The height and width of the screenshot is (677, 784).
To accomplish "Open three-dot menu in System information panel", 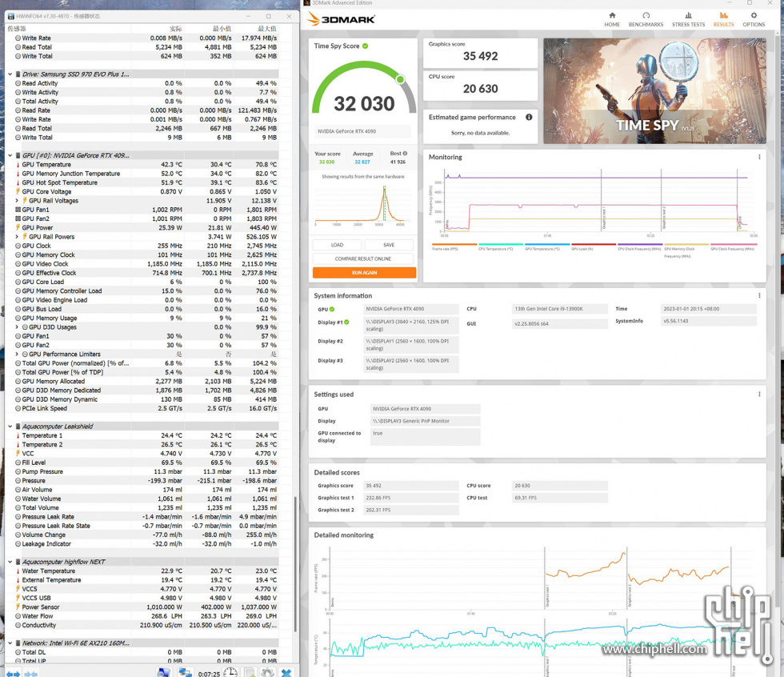I will pos(759,295).
